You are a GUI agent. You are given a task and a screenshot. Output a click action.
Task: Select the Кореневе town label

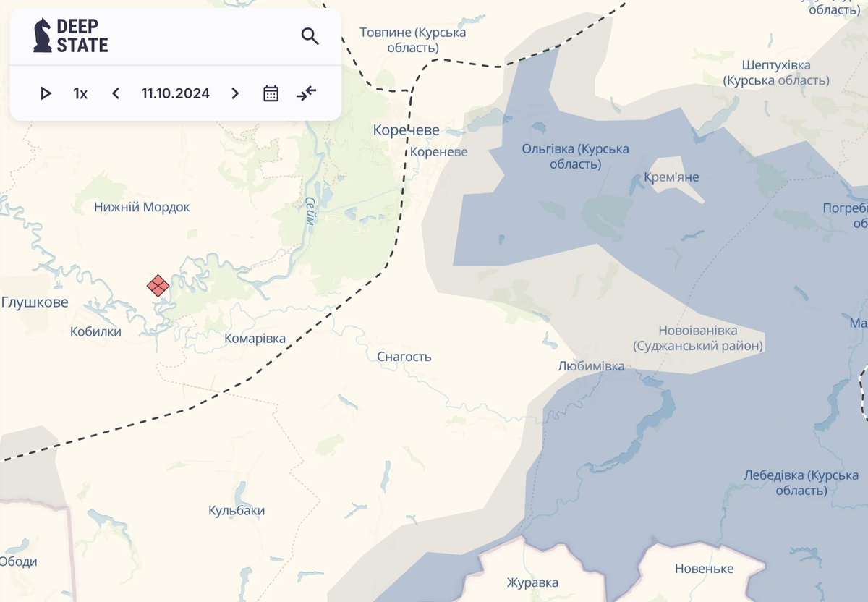[x=406, y=130]
